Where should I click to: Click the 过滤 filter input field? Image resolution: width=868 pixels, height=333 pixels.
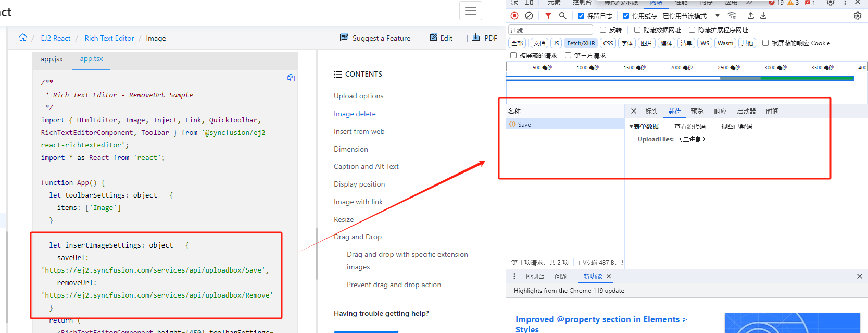click(x=550, y=30)
